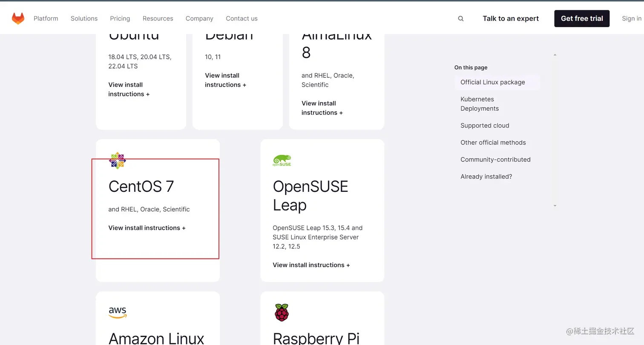Expand CentOS 7 View install instructions

coord(147,228)
